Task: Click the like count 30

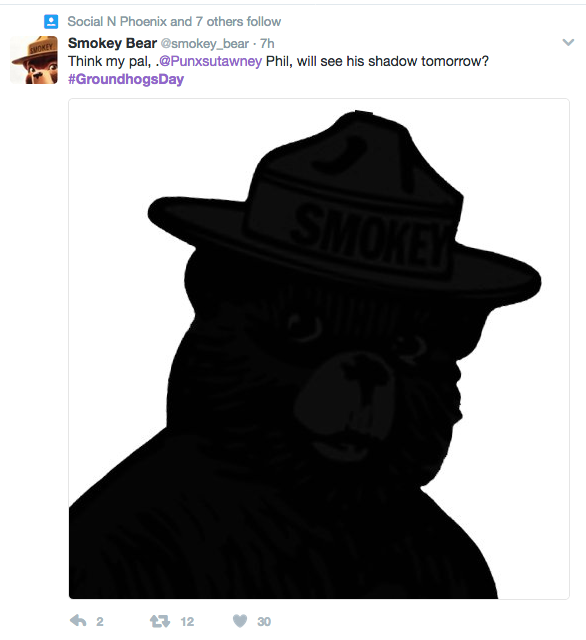Action: point(264,622)
